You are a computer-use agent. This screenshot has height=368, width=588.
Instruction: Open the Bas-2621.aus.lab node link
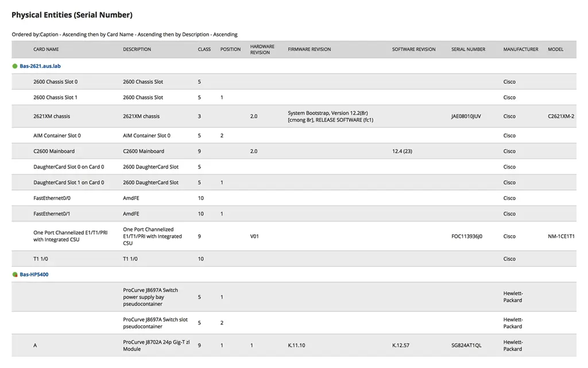point(40,66)
